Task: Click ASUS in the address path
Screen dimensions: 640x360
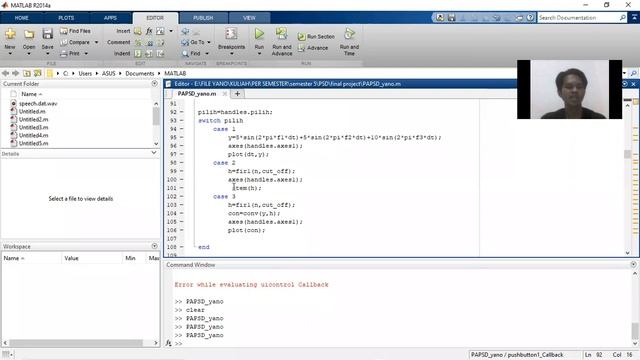Action: (x=109, y=73)
